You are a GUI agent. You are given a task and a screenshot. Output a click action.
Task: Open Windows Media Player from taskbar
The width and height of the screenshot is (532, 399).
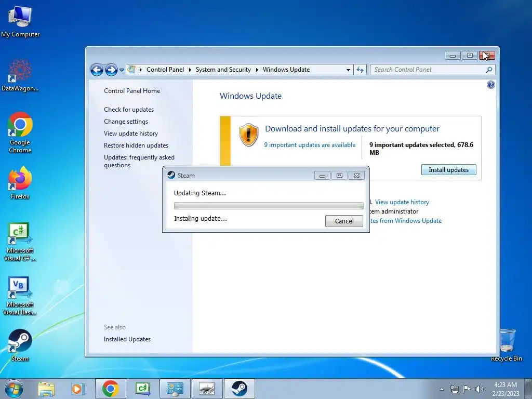coord(77,389)
